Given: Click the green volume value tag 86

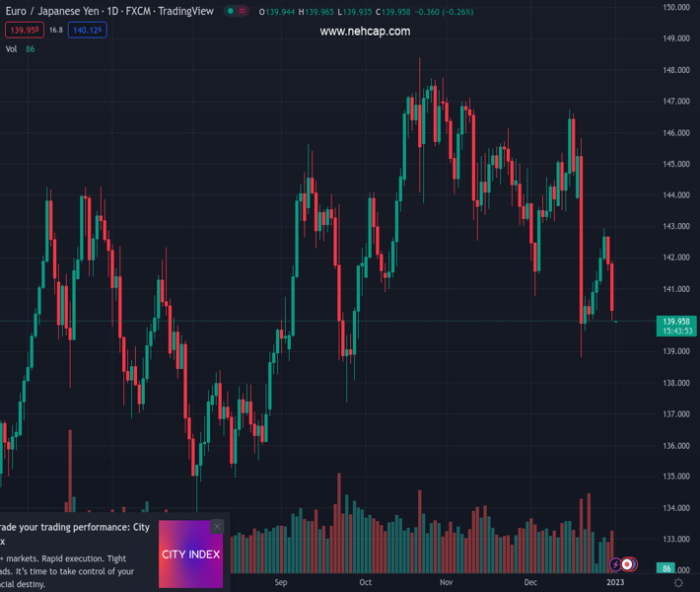Looking at the screenshot, I should pyautogui.click(x=667, y=569).
